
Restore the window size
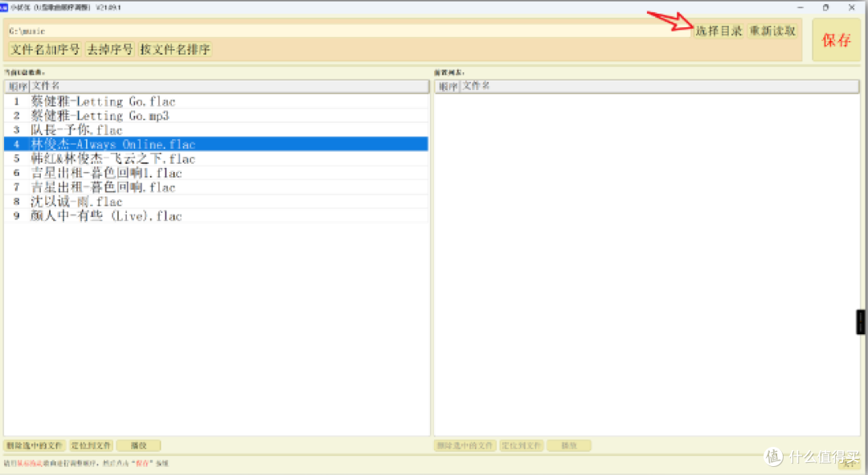[x=826, y=7]
